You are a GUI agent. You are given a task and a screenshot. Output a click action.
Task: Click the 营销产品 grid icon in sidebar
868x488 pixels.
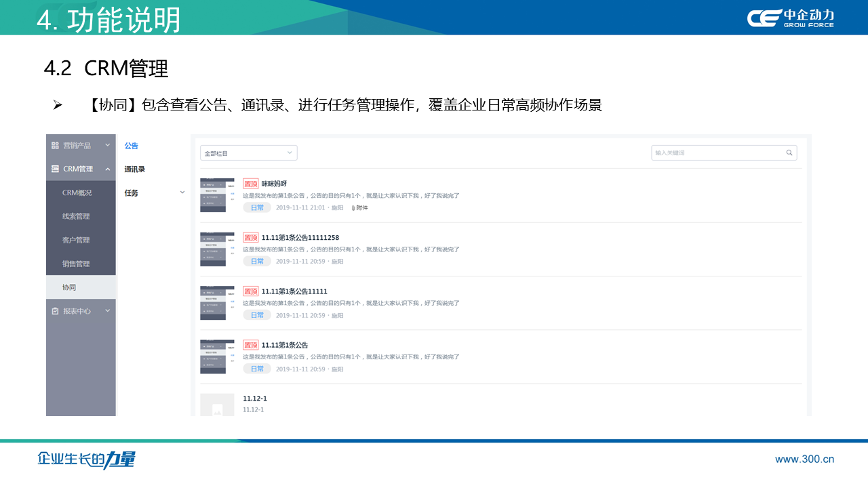pyautogui.click(x=55, y=145)
